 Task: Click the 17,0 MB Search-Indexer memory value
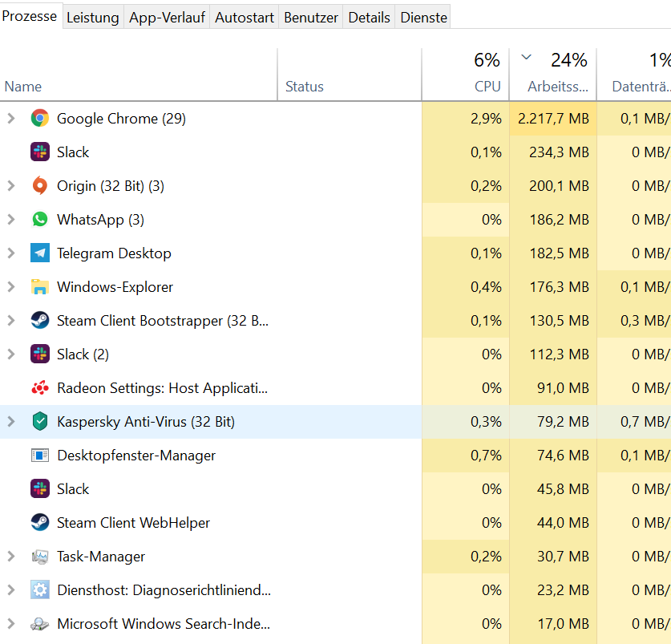(563, 623)
